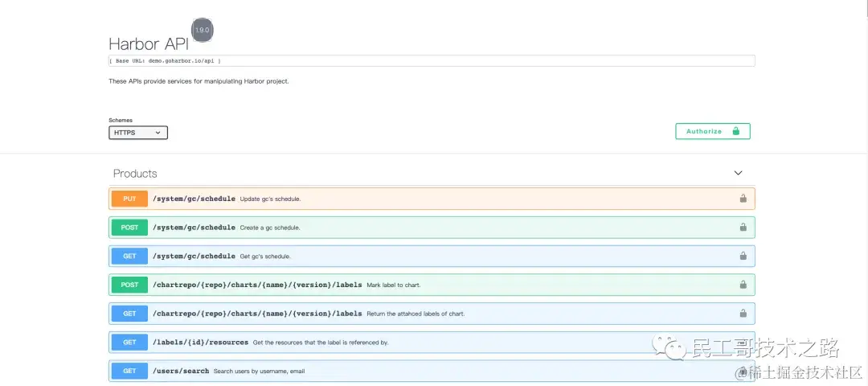
Task: Click POST badge for Mark label to chart
Action: tap(129, 285)
